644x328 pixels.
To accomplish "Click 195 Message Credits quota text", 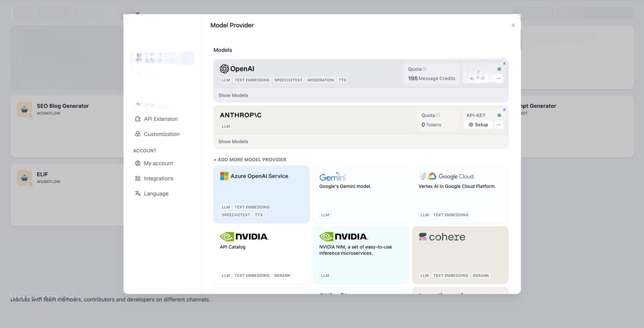I will click(431, 78).
